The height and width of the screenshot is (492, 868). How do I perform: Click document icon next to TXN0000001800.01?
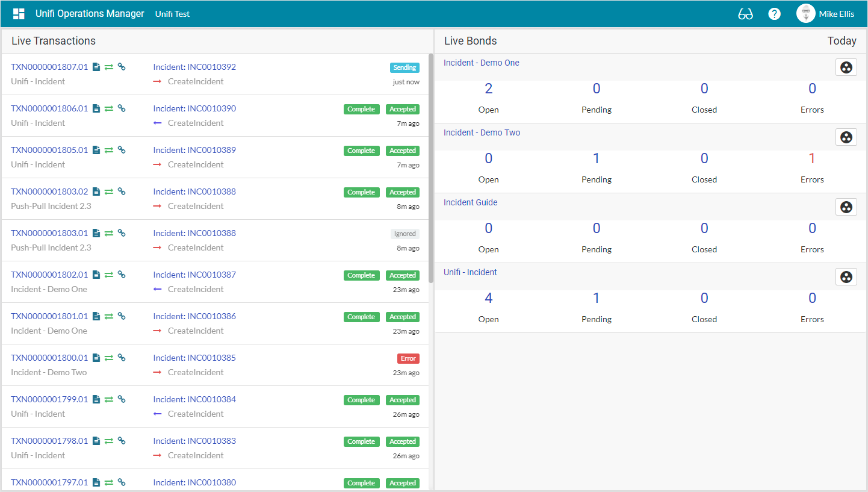tap(96, 358)
